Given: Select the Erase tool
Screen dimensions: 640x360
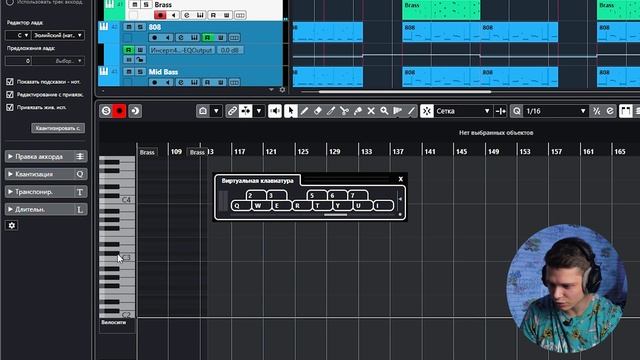Looking at the screenshot, I should click(x=318, y=111).
